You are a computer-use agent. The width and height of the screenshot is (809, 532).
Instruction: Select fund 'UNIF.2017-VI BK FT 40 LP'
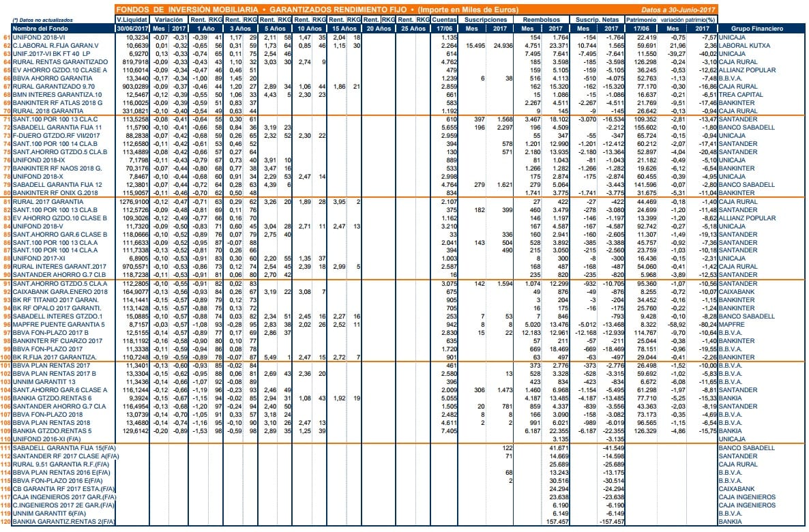coord(51,54)
